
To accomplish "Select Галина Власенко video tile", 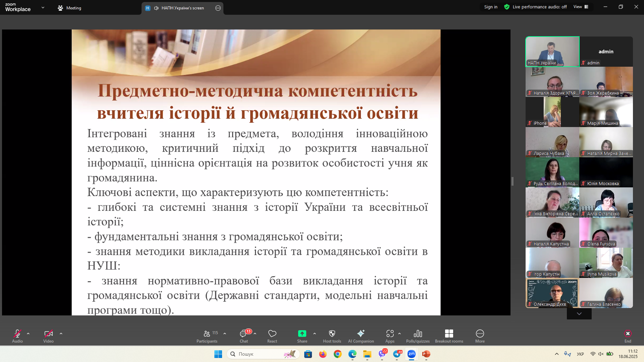I will pyautogui.click(x=606, y=293).
